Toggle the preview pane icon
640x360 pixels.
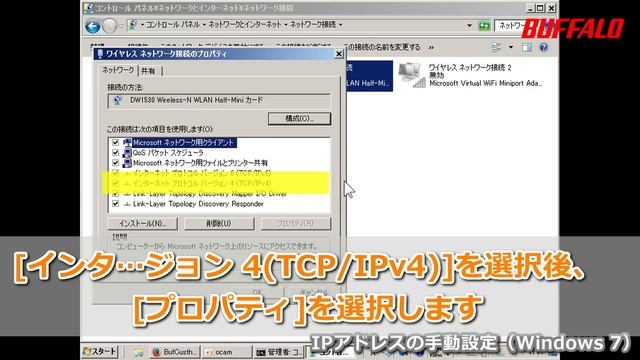[527, 47]
